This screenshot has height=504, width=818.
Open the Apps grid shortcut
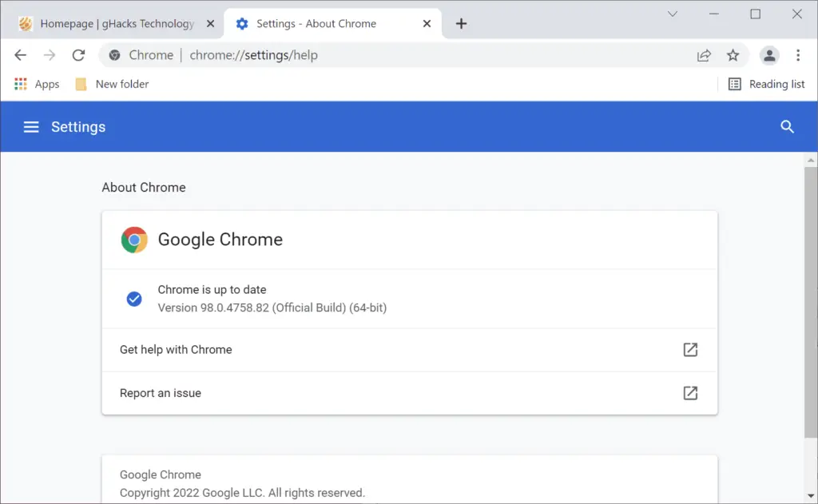37,84
